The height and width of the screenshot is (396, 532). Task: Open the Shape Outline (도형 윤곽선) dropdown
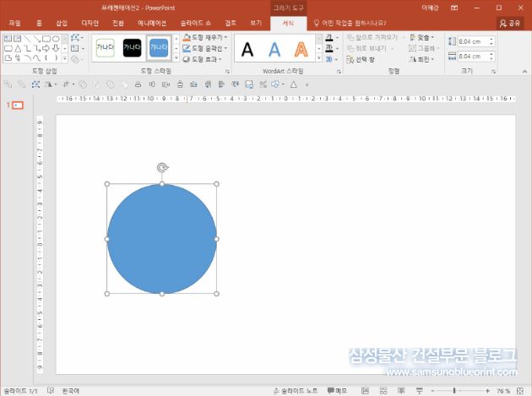pyautogui.click(x=205, y=48)
